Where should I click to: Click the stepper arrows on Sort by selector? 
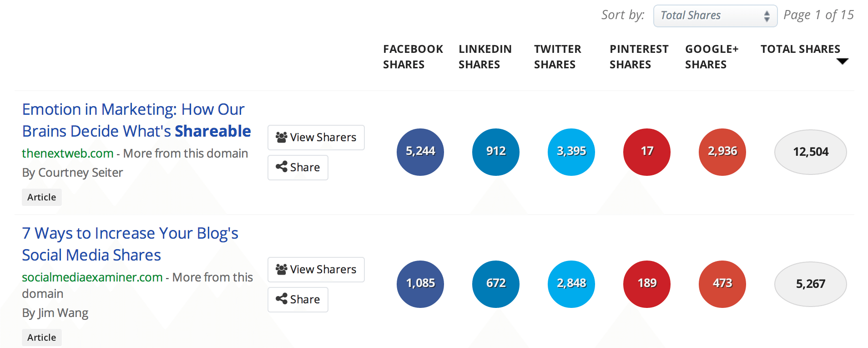767,15
